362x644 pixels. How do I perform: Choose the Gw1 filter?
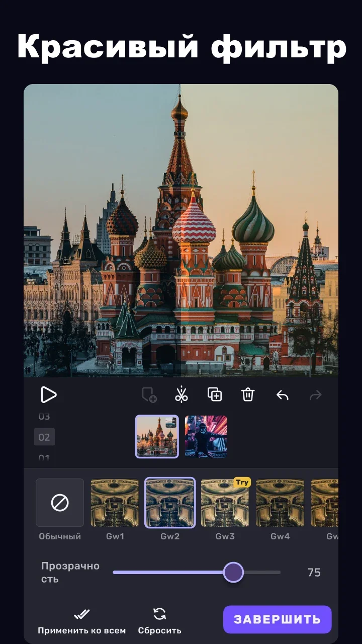(115, 503)
